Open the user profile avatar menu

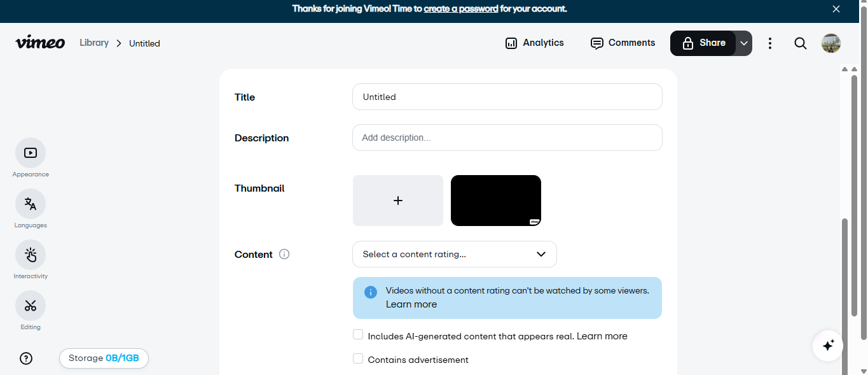[x=831, y=43]
